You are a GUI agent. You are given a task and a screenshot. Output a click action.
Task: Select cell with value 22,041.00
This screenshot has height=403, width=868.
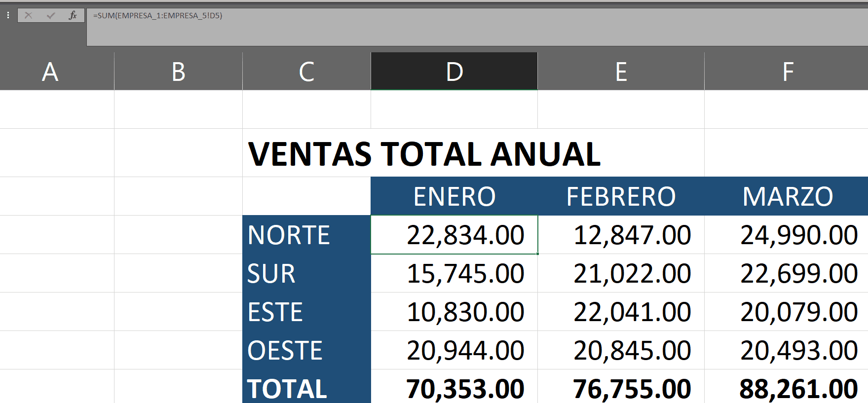coord(621,312)
